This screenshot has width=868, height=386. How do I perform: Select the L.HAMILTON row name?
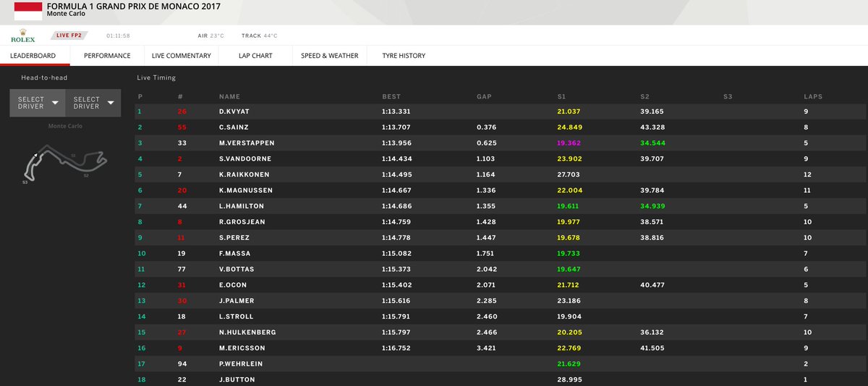tap(242, 206)
